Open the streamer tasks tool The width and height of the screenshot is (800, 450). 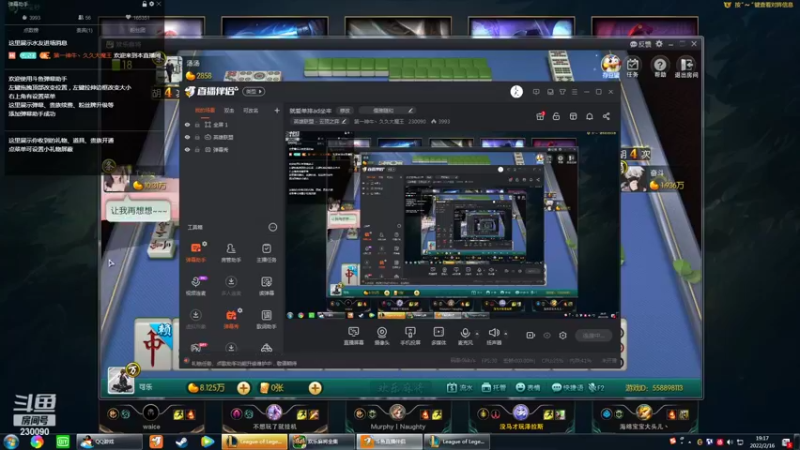[x=266, y=253]
